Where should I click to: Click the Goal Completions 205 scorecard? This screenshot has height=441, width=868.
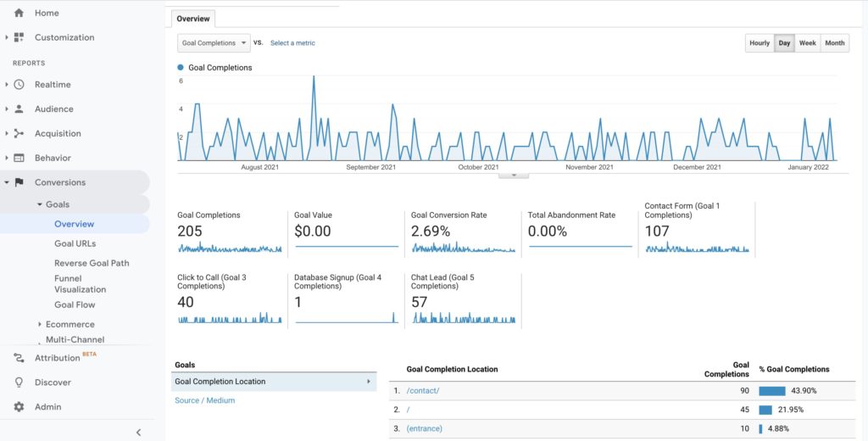(229, 232)
